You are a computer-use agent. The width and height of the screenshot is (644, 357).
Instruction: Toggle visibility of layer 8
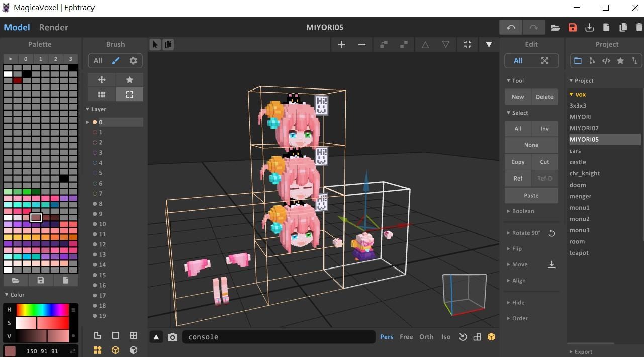(95, 204)
